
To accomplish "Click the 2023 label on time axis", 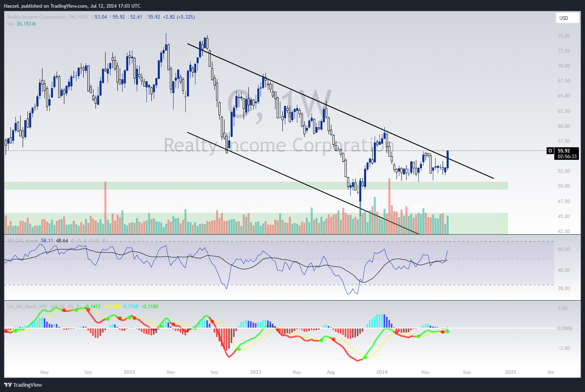I will coord(256,372).
